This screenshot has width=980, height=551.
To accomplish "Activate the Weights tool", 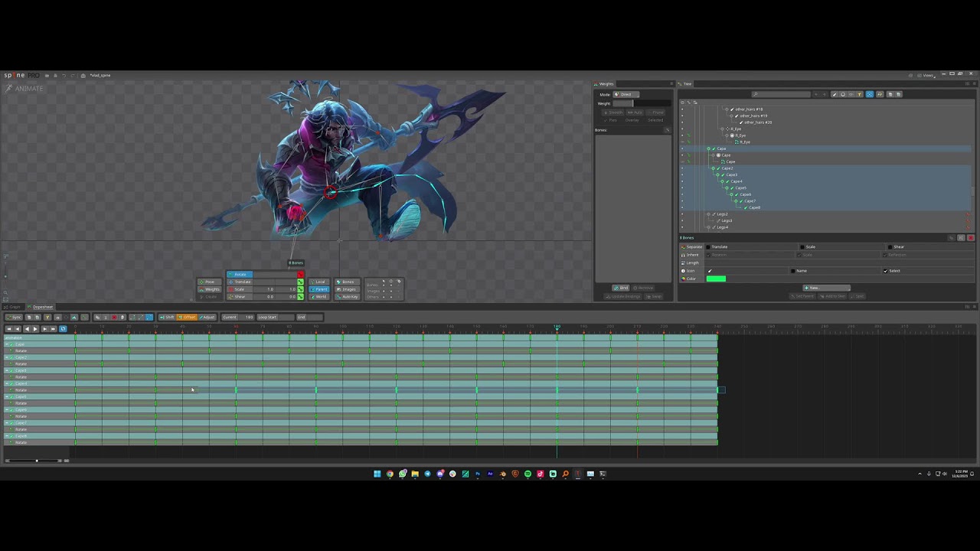I will pos(209,289).
